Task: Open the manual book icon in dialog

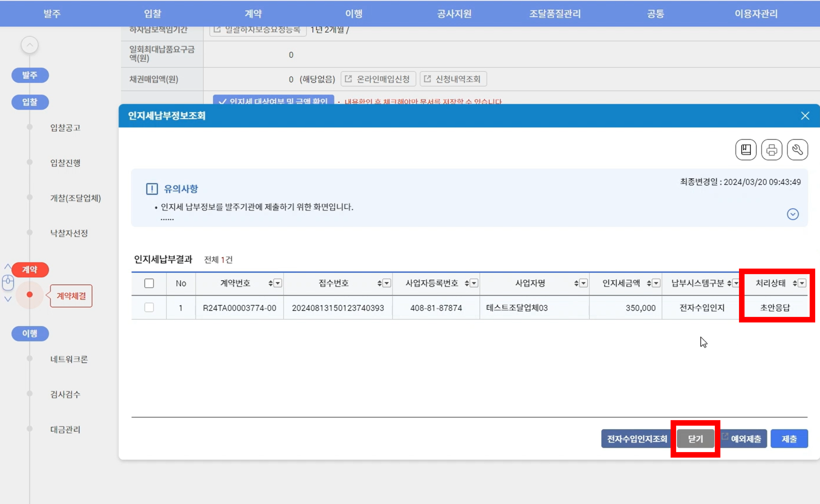Action: (746, 150)
